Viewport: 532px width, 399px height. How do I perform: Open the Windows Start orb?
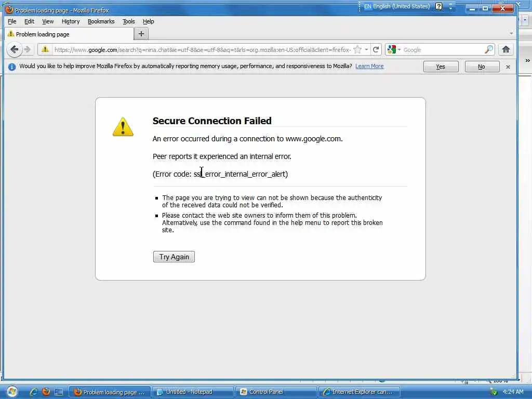tap(12, 392)
